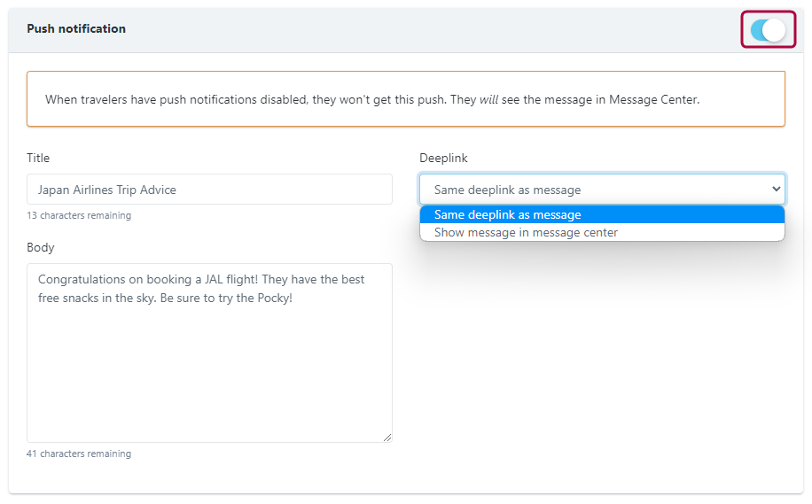Screen dimensions: 812x504
Task: Select the highlighted "Same deeplink as message" option
Action: (507, 214)
